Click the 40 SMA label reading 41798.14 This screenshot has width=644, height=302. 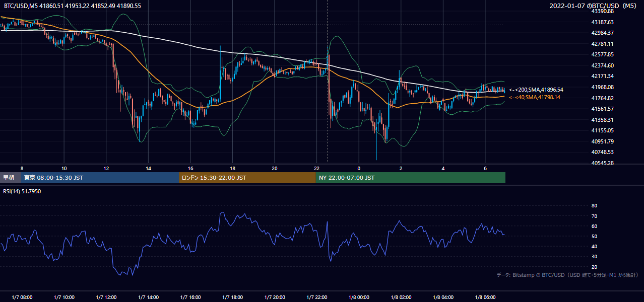534,97
